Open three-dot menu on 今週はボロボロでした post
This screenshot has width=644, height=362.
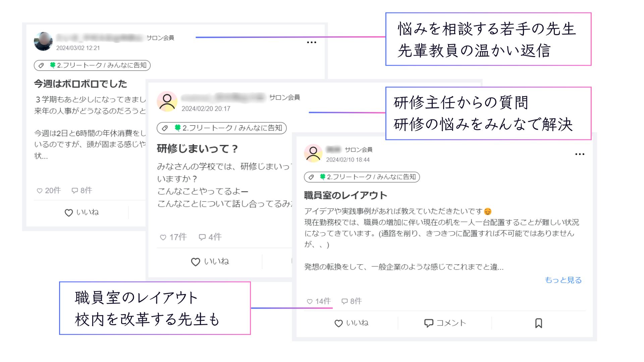click(x=311, y=43)
